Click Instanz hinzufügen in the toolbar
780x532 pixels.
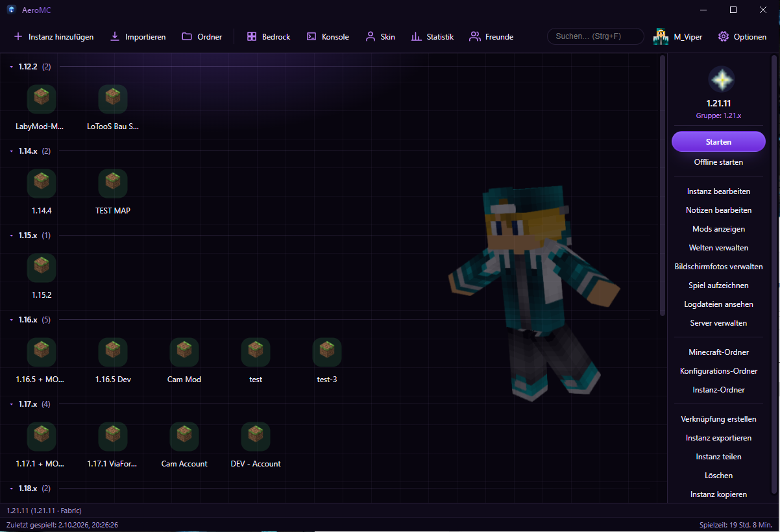[54, 37]
